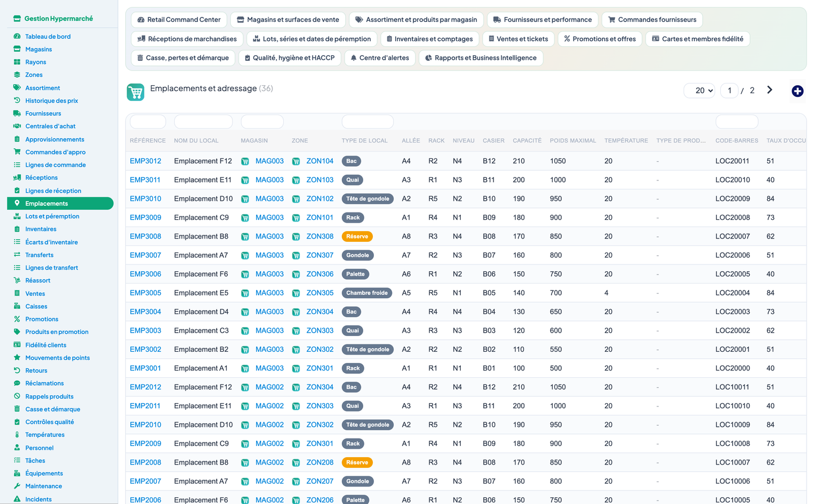Screen dimensions: 815x504
Task: Open Rapports et Business Intelligence tab
Action: click(481, 58)
